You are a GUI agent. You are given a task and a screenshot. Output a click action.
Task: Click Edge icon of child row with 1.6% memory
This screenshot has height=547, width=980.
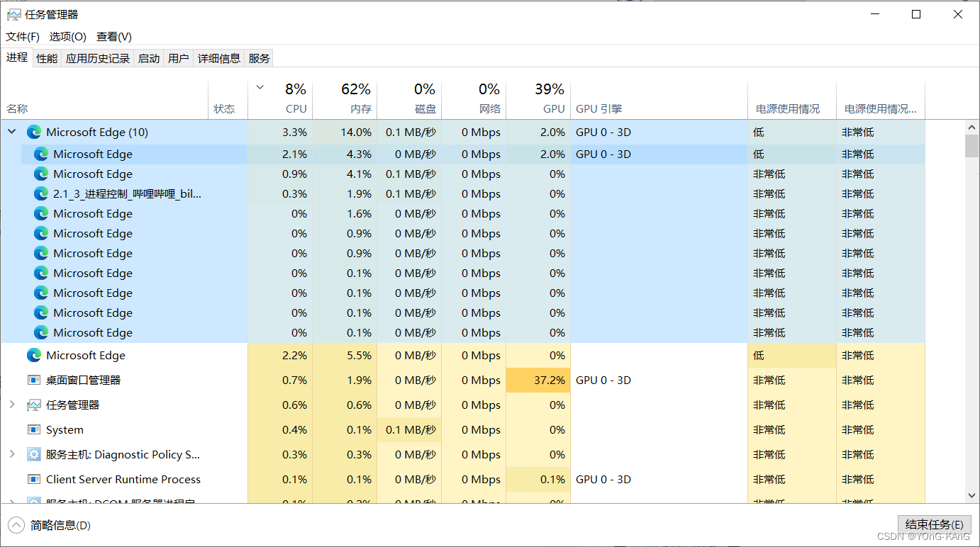pyautogui.click(x=41, y=213)
